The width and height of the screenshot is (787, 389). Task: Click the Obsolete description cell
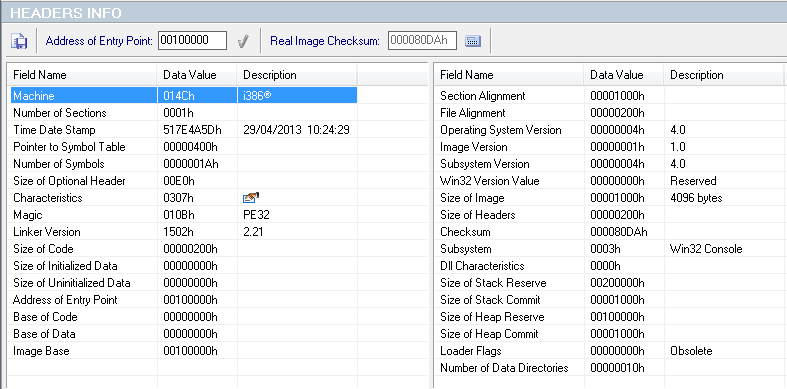pos(691,351)
